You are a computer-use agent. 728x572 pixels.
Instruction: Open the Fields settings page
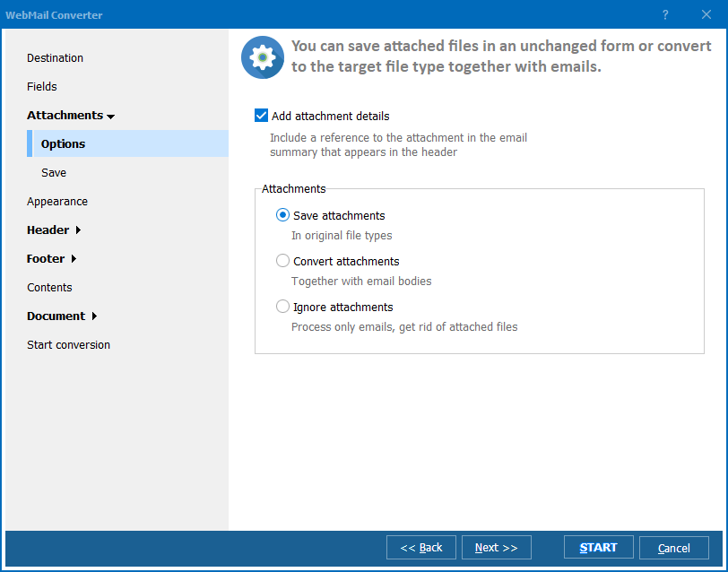click(x=41, y=86)
